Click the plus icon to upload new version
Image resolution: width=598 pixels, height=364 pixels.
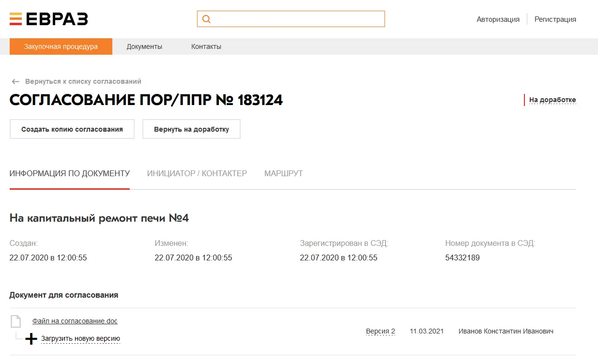click(31, 338)
